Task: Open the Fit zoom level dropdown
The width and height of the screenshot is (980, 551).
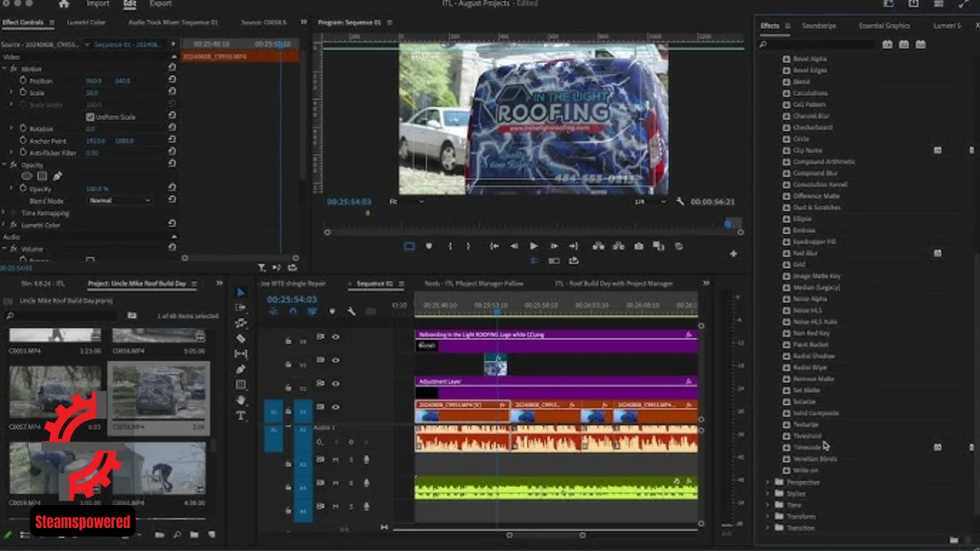Action: pyautogui.click(x=407, y=201)
